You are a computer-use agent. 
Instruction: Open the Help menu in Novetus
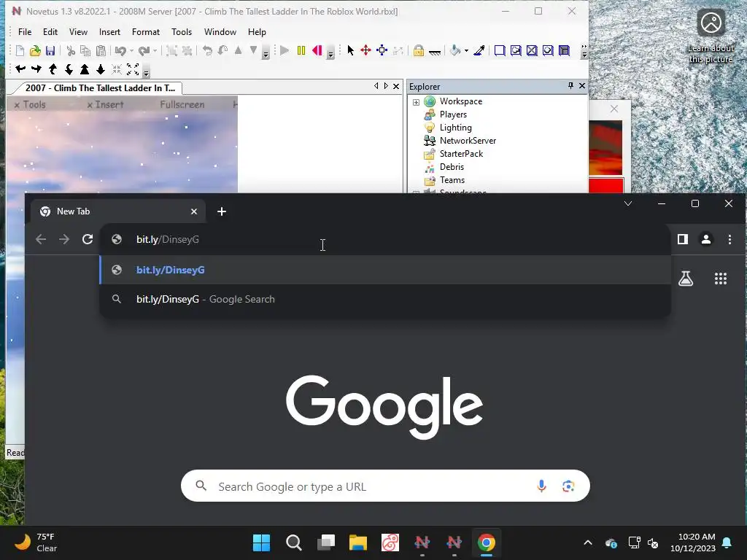[257, 32]
